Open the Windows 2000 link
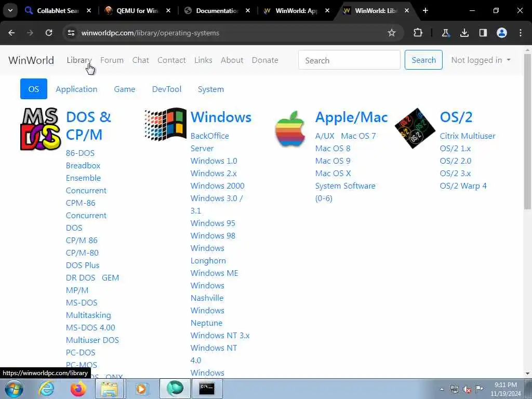This screenshot has height=399, width=532. click(x=218, y=185)
